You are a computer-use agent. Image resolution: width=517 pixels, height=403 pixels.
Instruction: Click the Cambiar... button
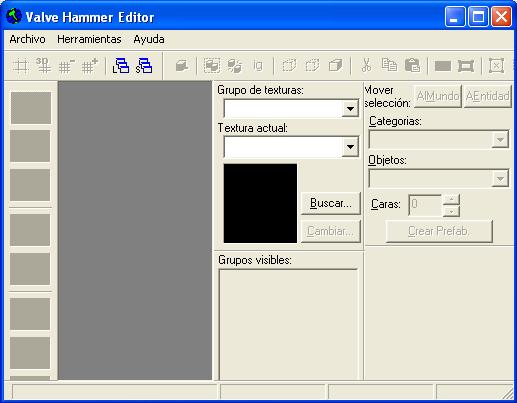point(331,231)
